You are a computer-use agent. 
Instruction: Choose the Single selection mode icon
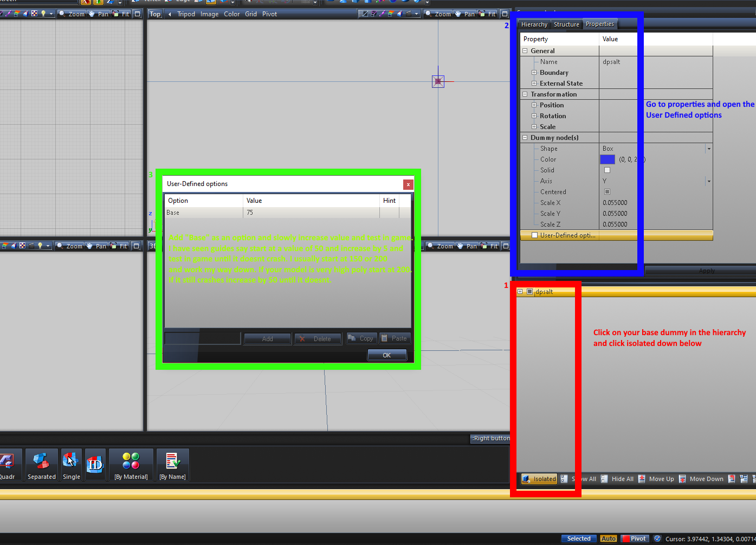point(71,465)
